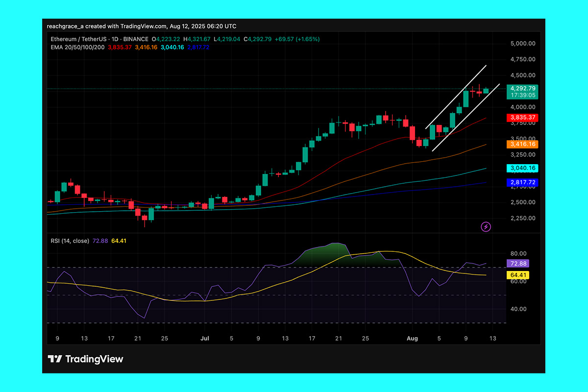Select the EMA 20/50/100/200 indicator legend
Screen dimensions: 588x392
click(x=77, y=47)
